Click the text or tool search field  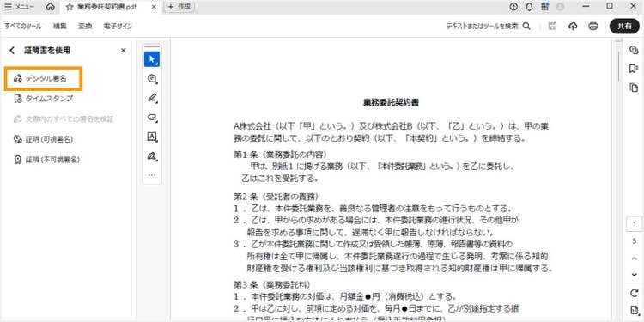[x=483, y=26]
